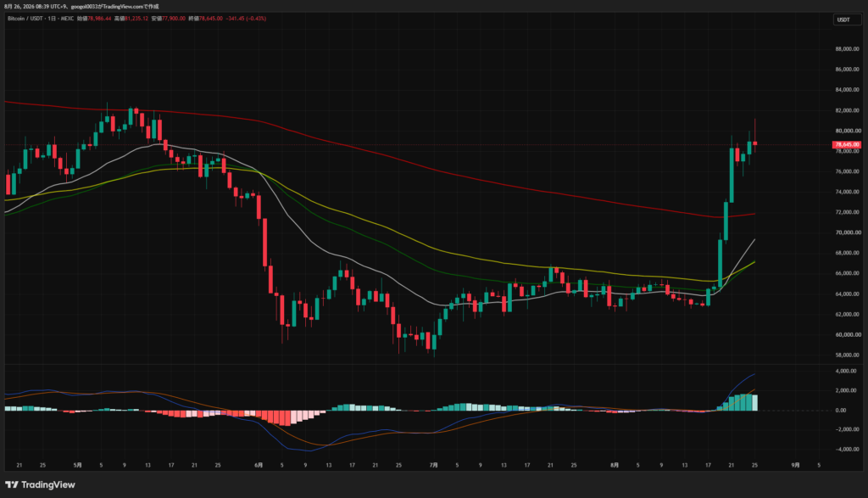Click the 70,000.00 price axis label
868x498 pixels.
(847, 232)
